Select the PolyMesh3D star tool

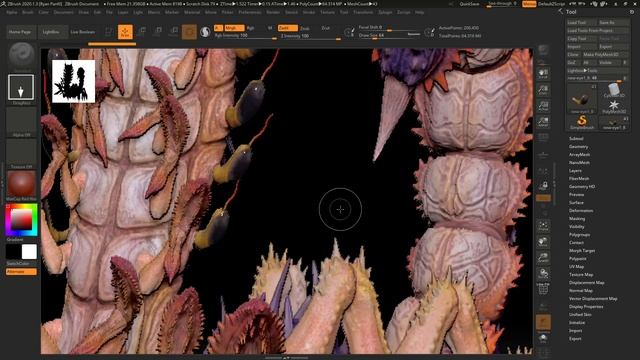tap(614, 107)
